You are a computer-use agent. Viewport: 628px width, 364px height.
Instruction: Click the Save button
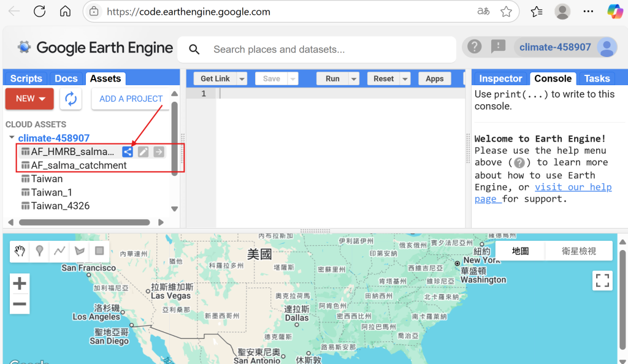(272, 79)
